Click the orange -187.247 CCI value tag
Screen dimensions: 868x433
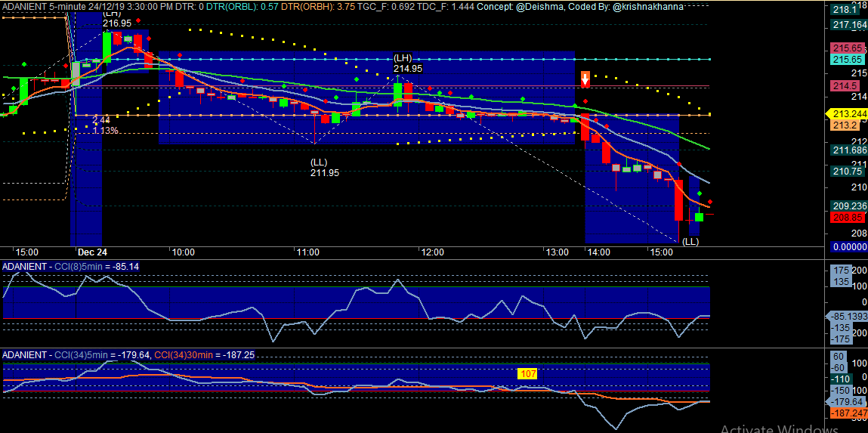point(848,413)
